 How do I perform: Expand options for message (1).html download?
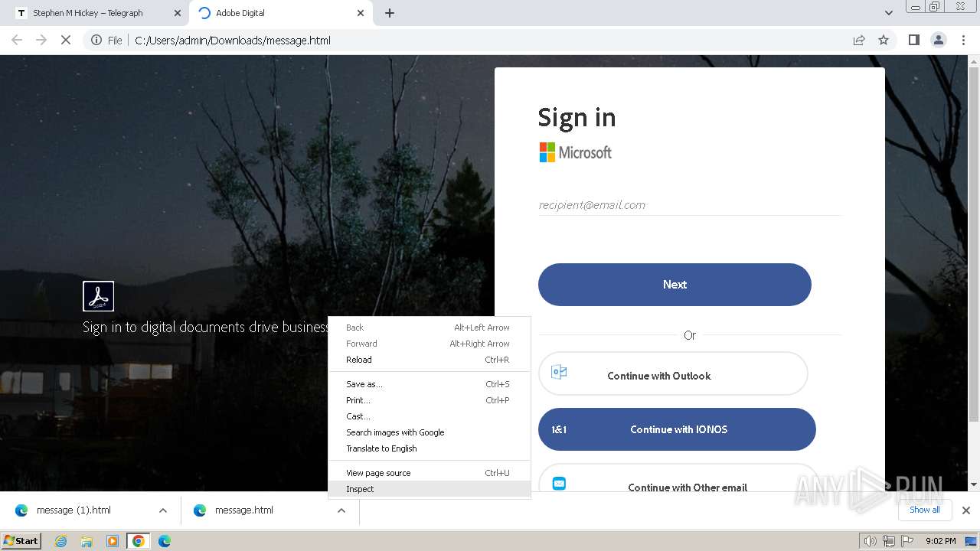click(163, 510)
